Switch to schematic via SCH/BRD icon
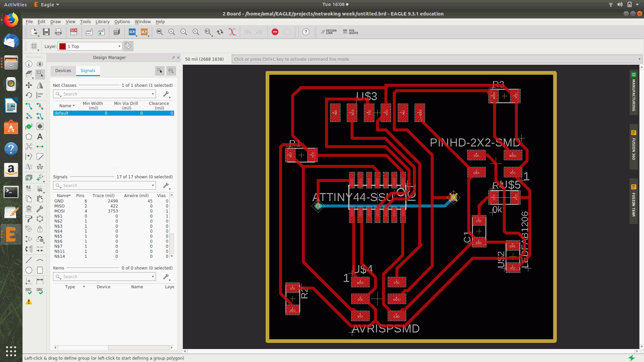The image size is (644, 362). [74, 32]
